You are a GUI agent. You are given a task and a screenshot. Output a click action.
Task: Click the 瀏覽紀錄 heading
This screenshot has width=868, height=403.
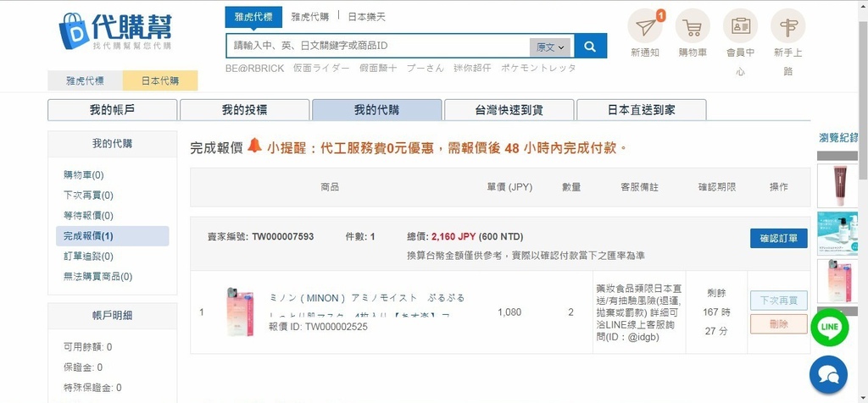[x=838, y=138]
